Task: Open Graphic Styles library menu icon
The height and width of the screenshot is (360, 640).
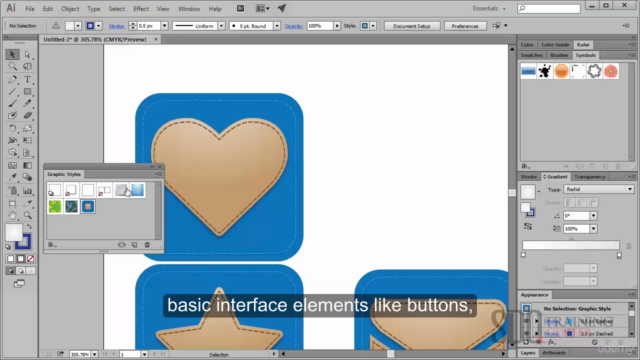Action: 52,245
